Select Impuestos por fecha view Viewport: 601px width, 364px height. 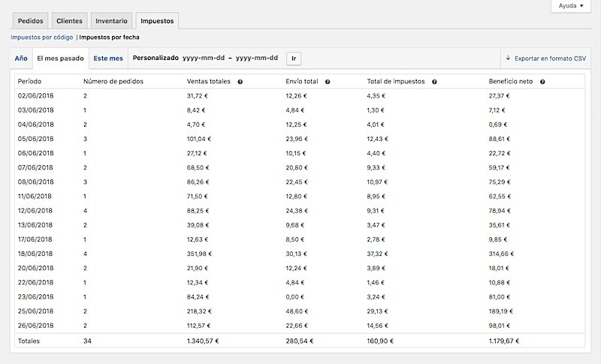coord(109,38)
